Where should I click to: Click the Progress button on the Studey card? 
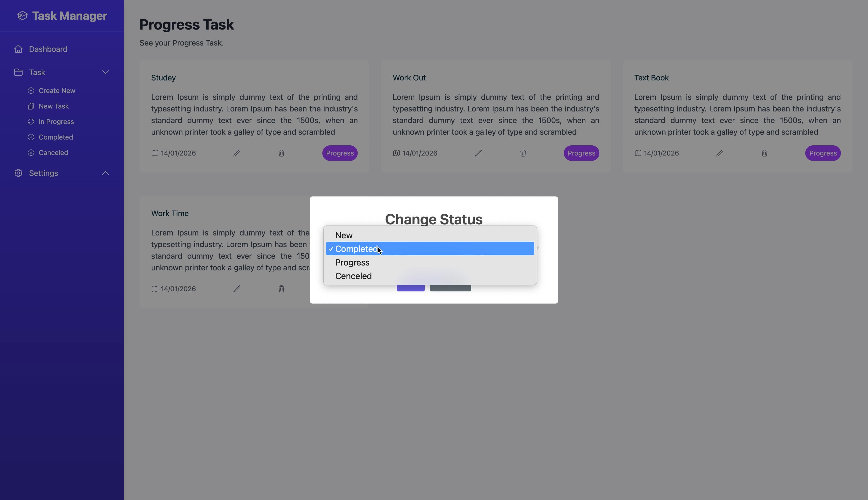(340, 153)
